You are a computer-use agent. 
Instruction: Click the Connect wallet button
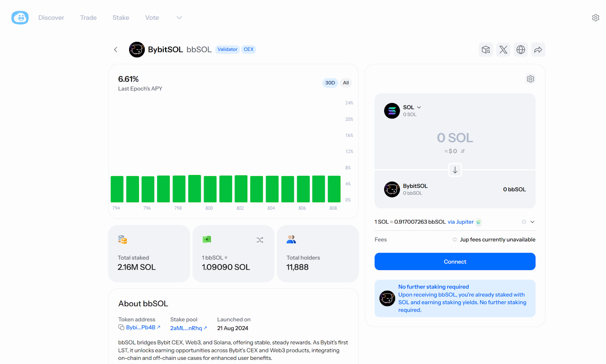455,261
